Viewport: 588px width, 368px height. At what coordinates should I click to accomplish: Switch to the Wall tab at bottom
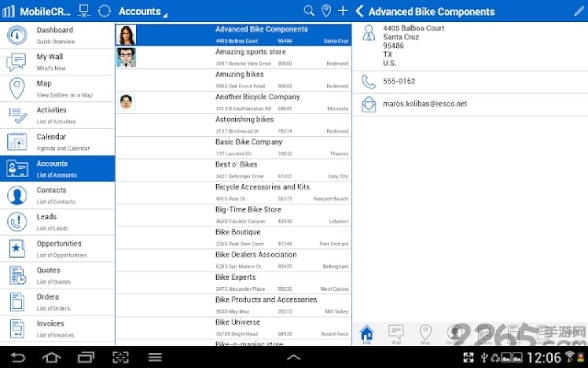tap(396, 334)
